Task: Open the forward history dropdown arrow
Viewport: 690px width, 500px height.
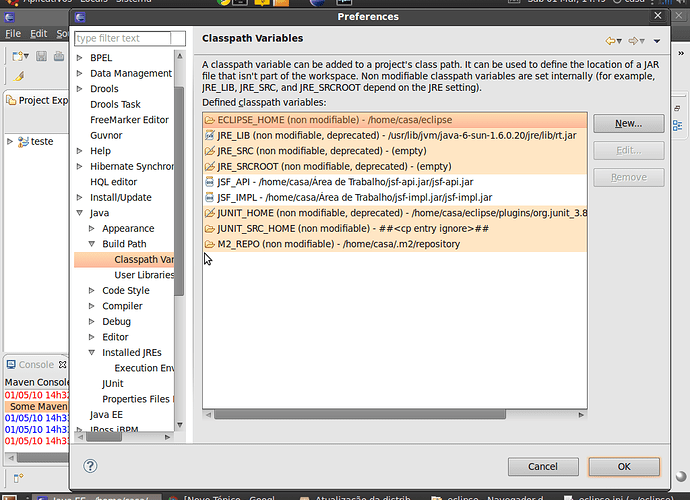Action: pos(642,41)
